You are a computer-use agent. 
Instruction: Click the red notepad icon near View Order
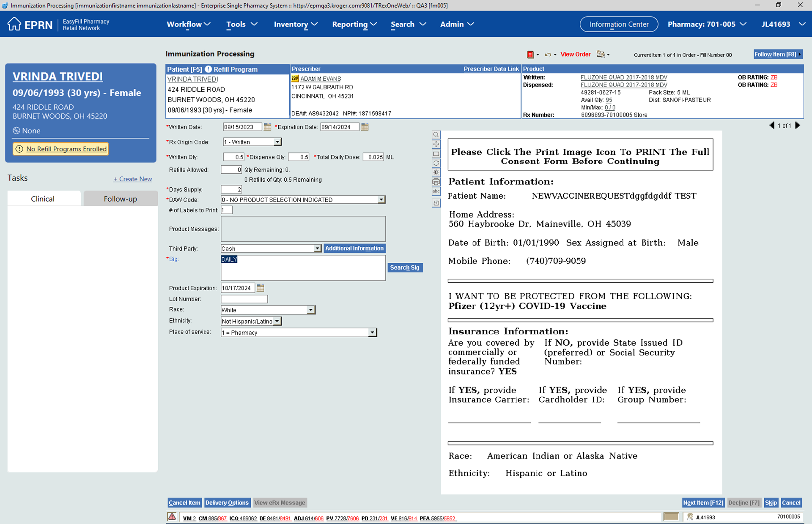(530, 55)
